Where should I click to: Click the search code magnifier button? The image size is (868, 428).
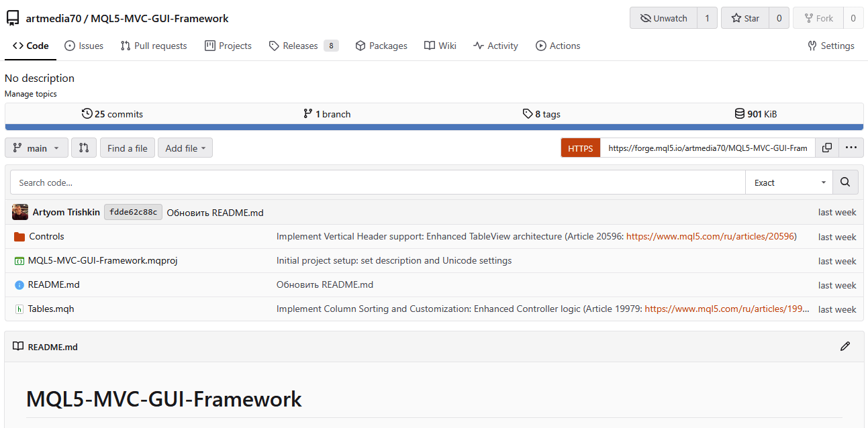click(845, 182)
